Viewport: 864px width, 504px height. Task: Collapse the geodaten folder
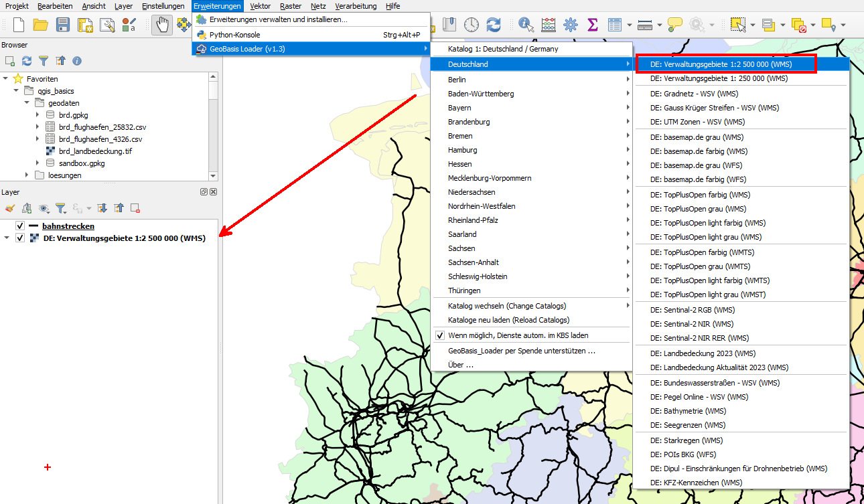click(x=27, y=103)
